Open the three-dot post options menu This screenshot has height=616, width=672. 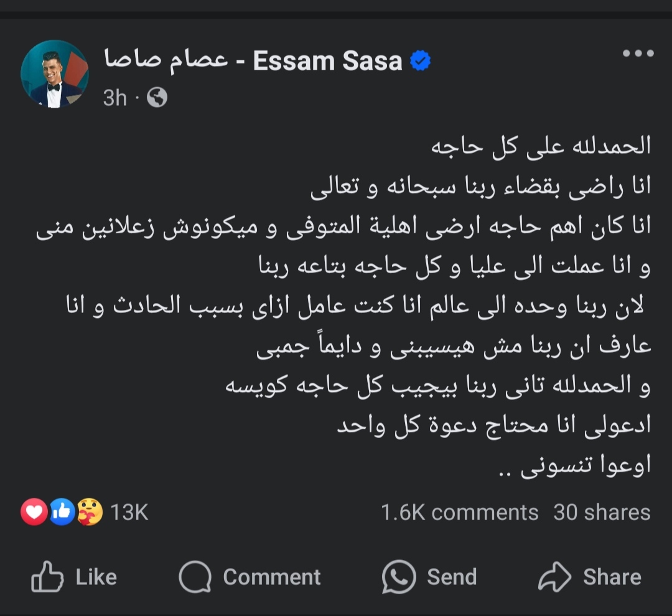click(x=638, y=54)
